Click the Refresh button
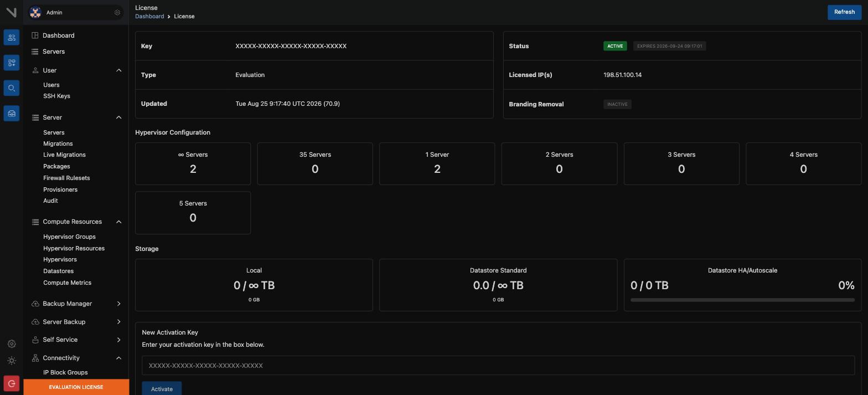The height and width of the screenshot is (395, 868). [844, 12]
